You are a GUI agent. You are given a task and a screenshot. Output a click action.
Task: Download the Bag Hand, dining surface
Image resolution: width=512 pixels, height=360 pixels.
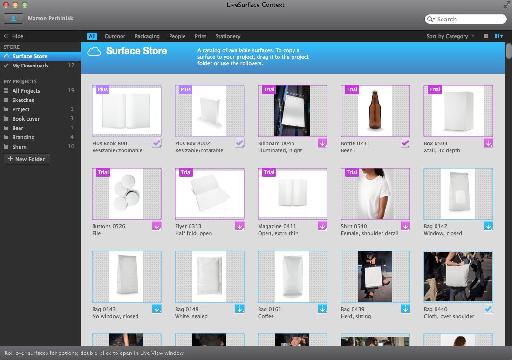[405, 309]
